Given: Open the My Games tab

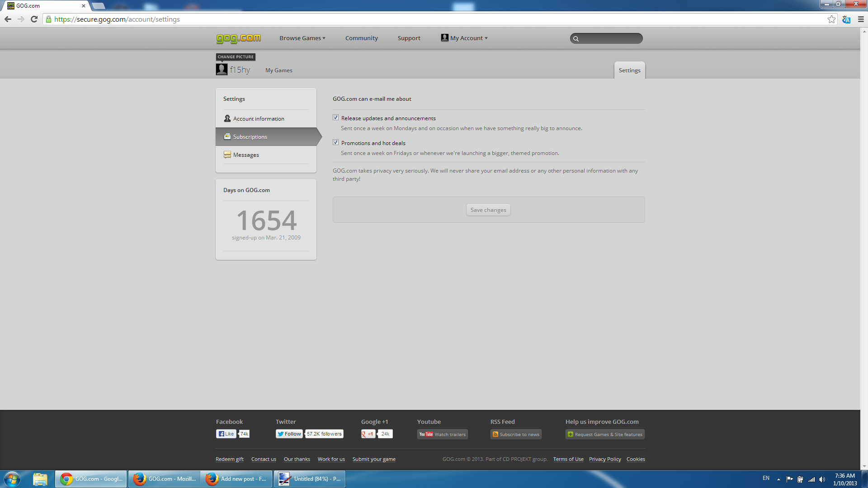Looking at the screenshot, I should [278, 70].
